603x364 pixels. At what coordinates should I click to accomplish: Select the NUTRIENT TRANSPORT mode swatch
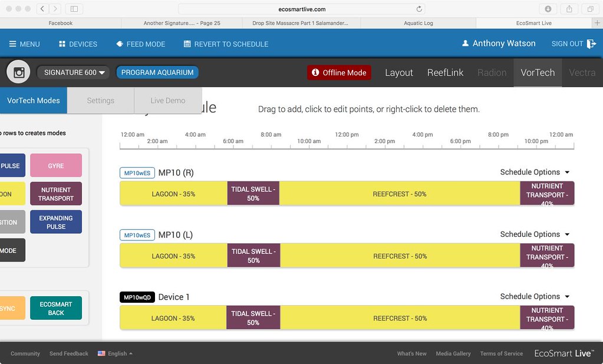point(56,194)
